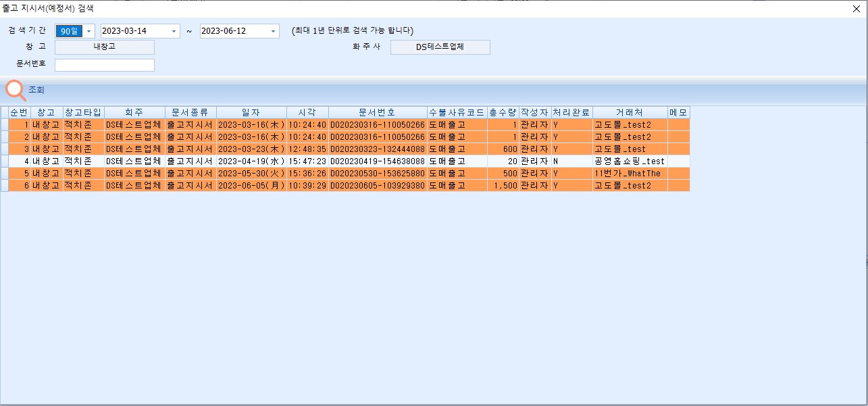This screenshot has width=868, height=406.
Task: Click the row selector for row 1
Action: (x=5, y=125)
